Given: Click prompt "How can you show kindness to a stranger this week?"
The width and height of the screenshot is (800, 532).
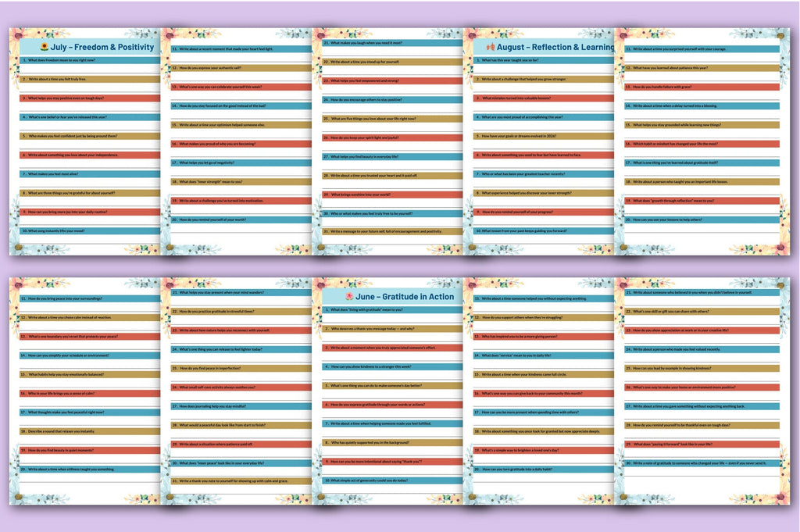Looking at the screenshot, I should [392, 366].
